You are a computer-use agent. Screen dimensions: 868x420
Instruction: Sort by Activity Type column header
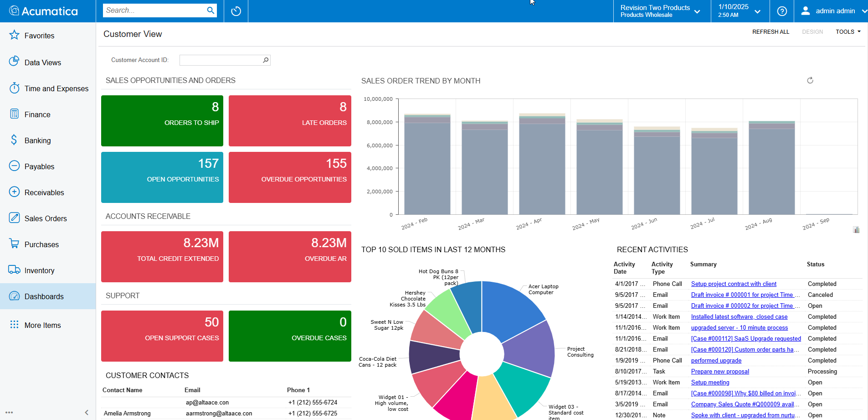point(662,268)
